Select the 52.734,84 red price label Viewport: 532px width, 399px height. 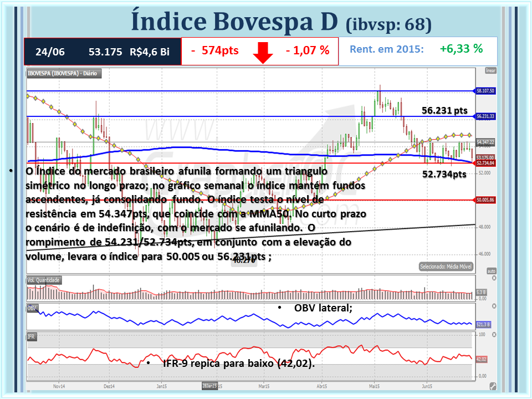click(485, 163)
